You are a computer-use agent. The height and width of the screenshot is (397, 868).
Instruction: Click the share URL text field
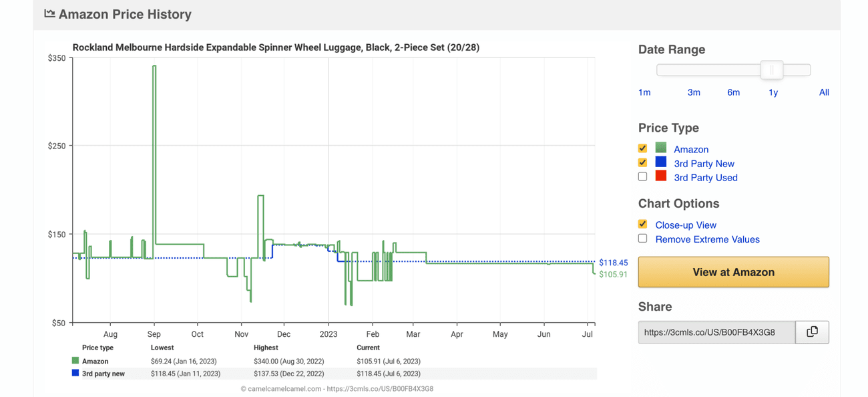(x=716, y=332)
